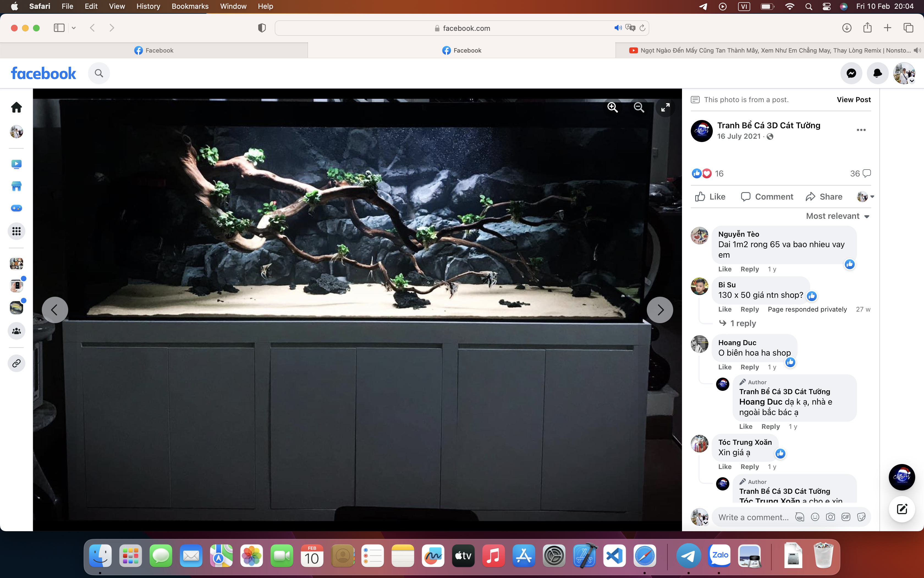Open Safari History menu
The height and width of the screenshot is (578, 924).
(x=148, y=7)
